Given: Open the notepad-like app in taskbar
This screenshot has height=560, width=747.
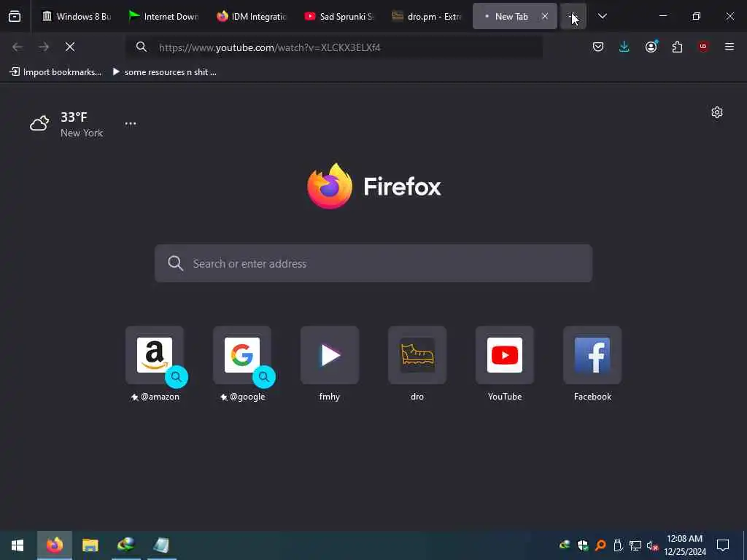Looking at the screenshot, I should 161,545.
